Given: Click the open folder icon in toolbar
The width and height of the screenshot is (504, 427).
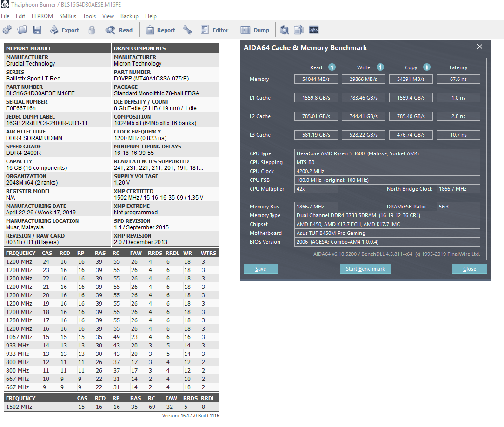Looking at the screenshot, I should (x=22, y=30).
